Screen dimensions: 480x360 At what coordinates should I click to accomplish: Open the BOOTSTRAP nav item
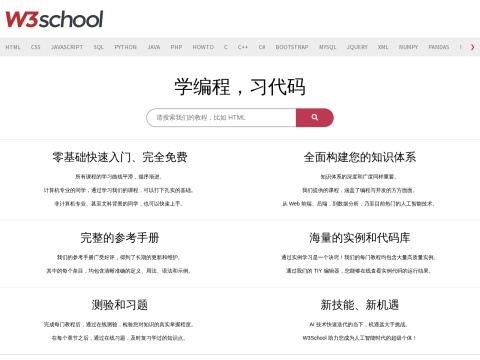[x=292, y=47]
